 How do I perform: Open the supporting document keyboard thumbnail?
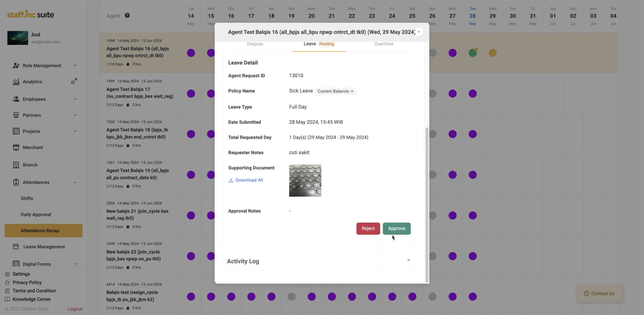(305, 181)
